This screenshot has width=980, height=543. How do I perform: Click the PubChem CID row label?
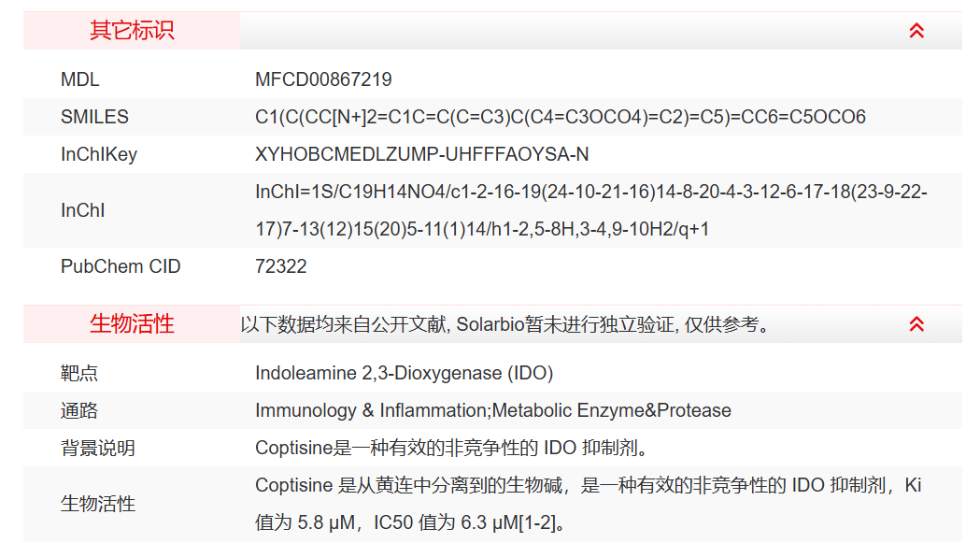click(121, 266)
